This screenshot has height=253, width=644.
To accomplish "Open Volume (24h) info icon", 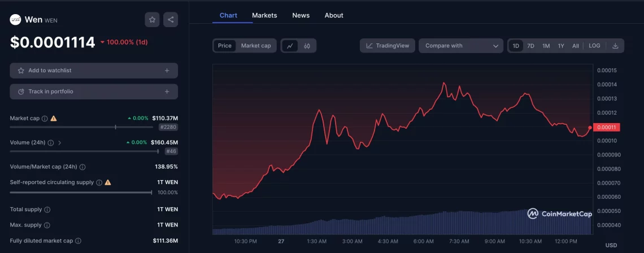I will pos(50,143).
